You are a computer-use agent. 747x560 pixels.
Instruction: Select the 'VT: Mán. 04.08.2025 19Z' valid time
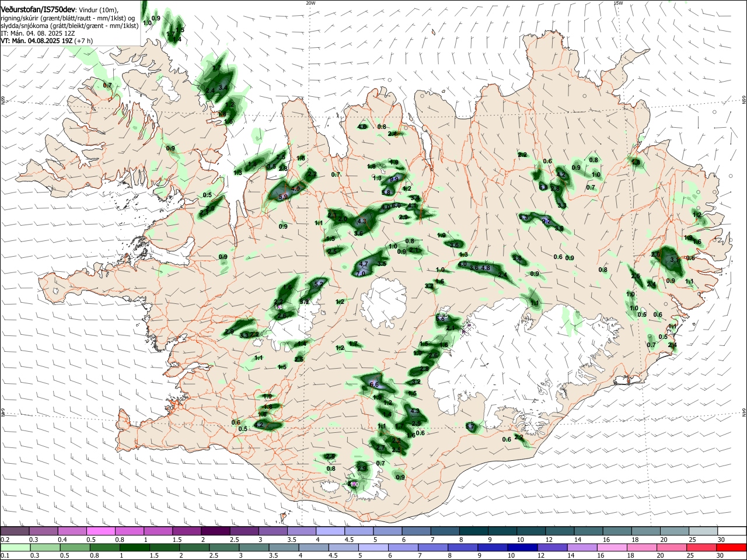37,41
